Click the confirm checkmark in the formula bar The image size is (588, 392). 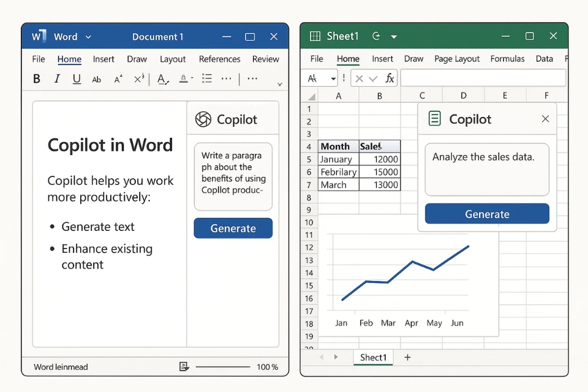click(x=373, y=79)
